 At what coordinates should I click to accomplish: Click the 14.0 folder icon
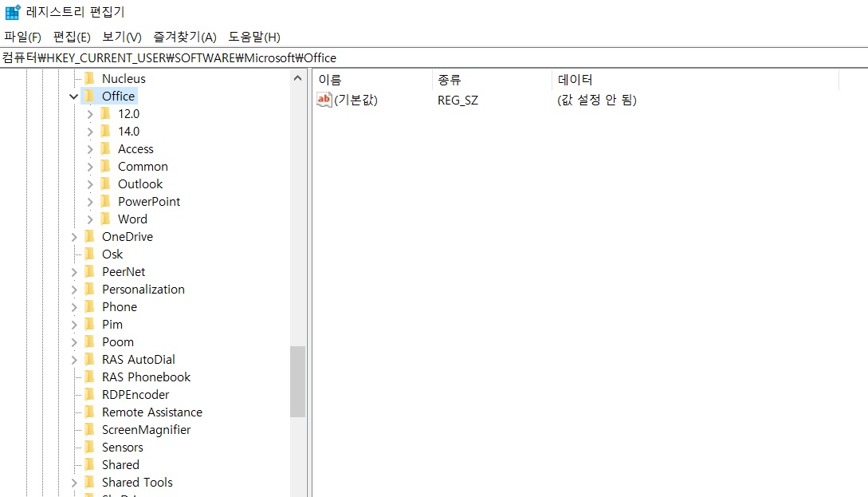point(106,132)
